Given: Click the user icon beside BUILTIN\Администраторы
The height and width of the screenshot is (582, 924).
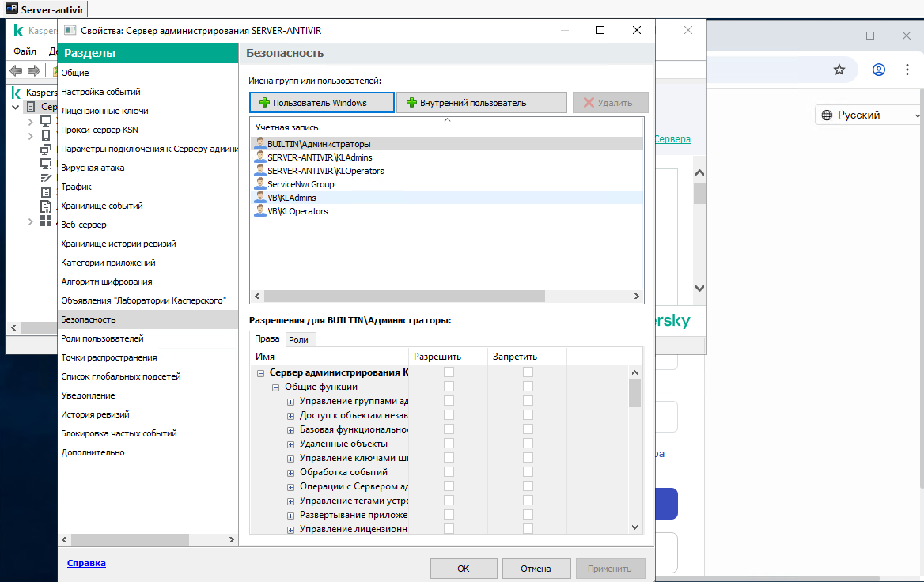Looking at the screenshot, I should click(x=259, y=144).
